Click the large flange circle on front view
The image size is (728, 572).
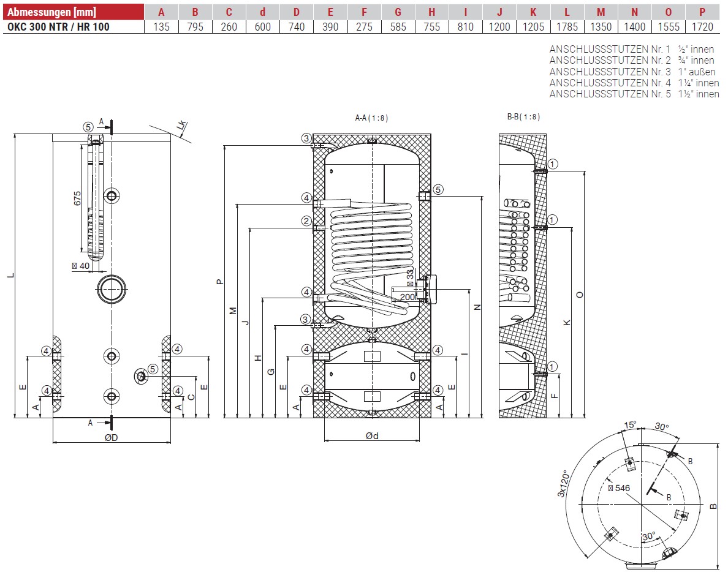(112, 289)
